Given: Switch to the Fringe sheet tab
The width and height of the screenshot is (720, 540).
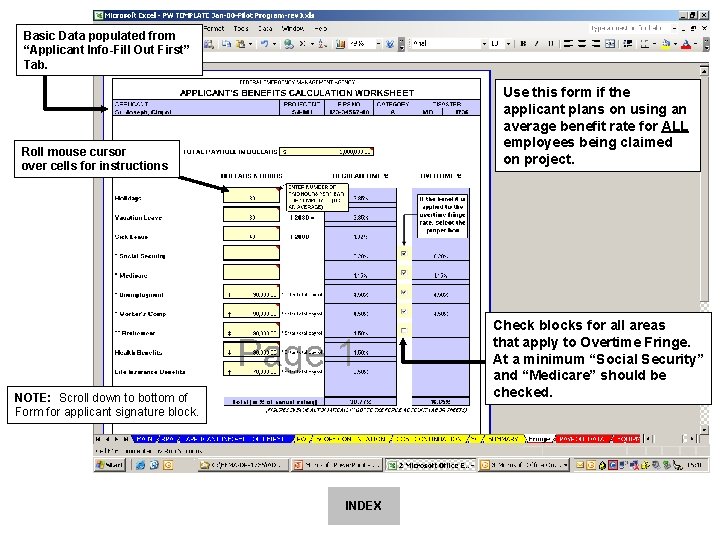Looking at the screenshot, I should [x=539, y=439].
